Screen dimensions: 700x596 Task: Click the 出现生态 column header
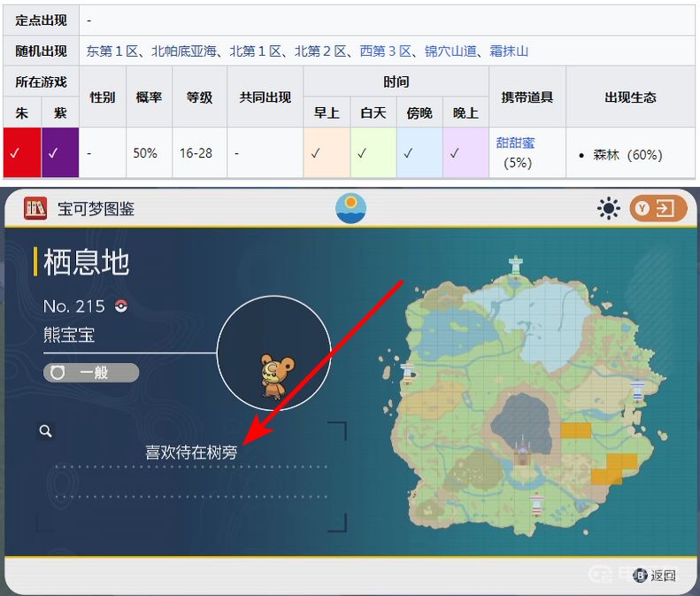click(x=630, y=97)
